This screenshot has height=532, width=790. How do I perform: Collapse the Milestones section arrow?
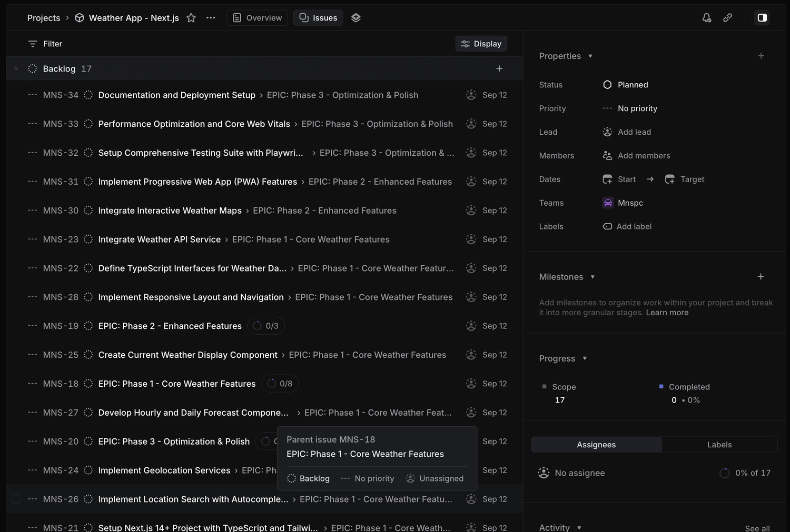592,277
